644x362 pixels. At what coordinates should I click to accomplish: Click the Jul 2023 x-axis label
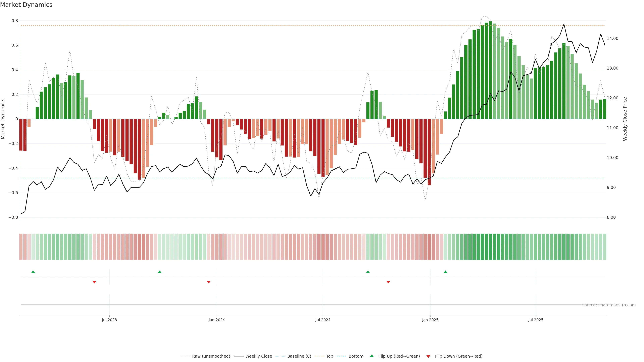click(109, 320)
